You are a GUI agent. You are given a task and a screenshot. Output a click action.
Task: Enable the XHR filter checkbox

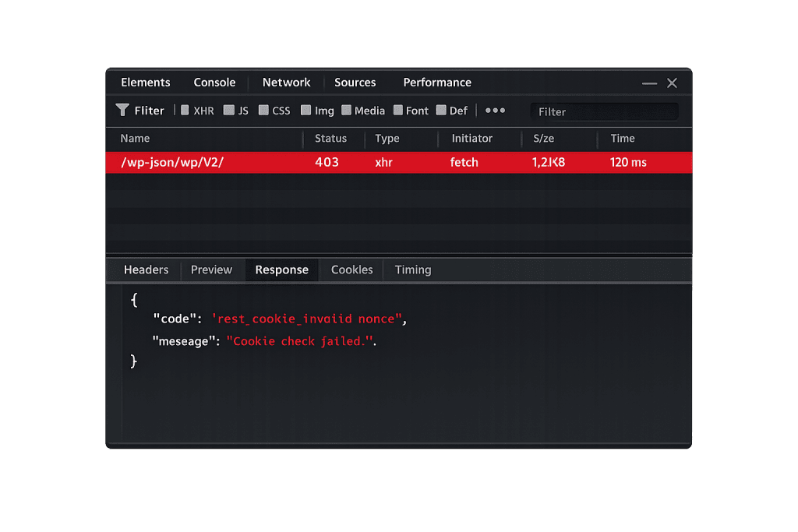pos(185,111)
